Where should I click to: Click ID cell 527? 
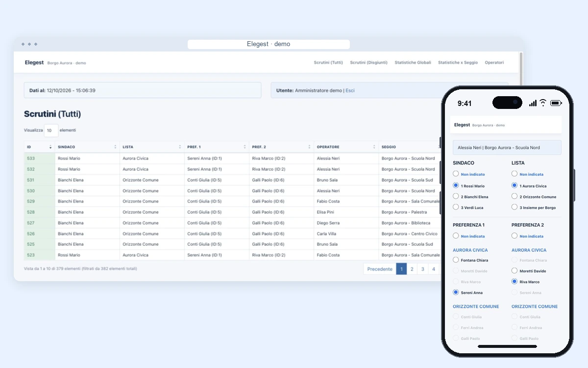point(40,223)
